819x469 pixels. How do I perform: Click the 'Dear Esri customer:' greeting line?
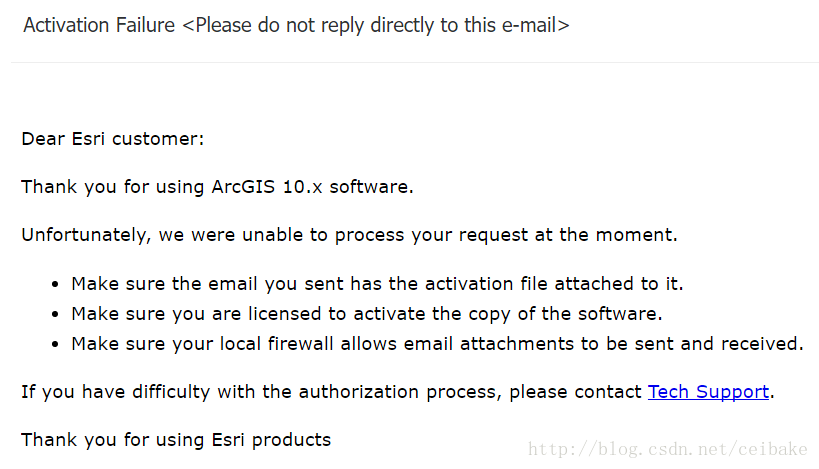(x=113, y=139)
